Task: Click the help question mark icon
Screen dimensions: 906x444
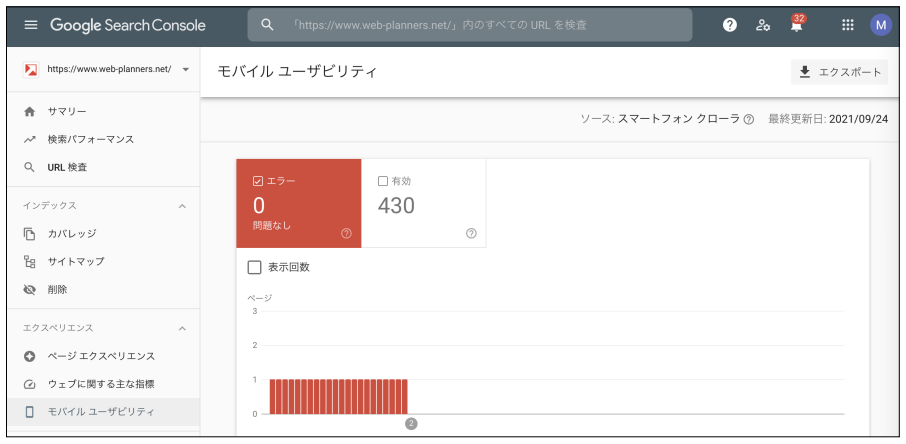Action: pyautogui.click(x=730, y=25)
